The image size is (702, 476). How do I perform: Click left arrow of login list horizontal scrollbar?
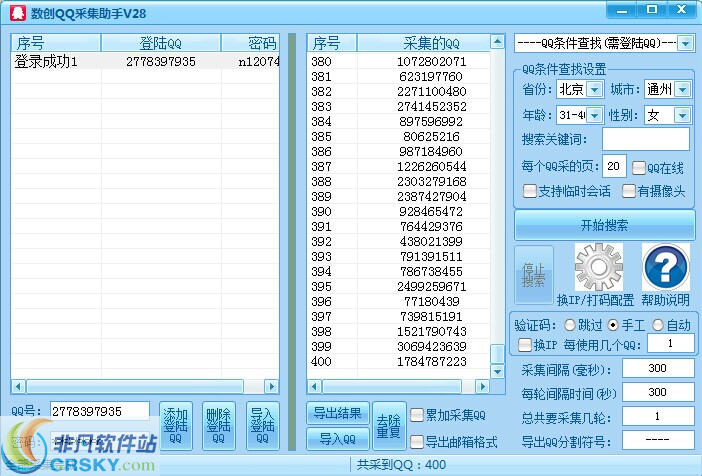[x=18, y=386]
